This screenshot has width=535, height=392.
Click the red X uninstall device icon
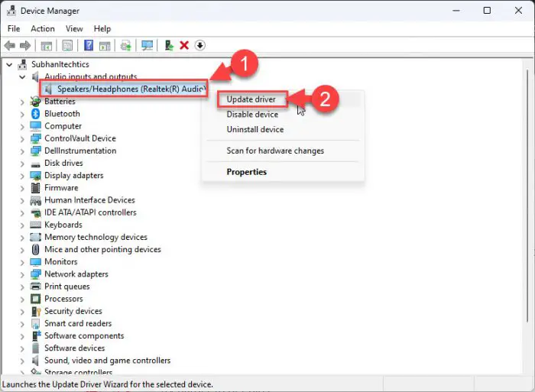click(184, 46)
